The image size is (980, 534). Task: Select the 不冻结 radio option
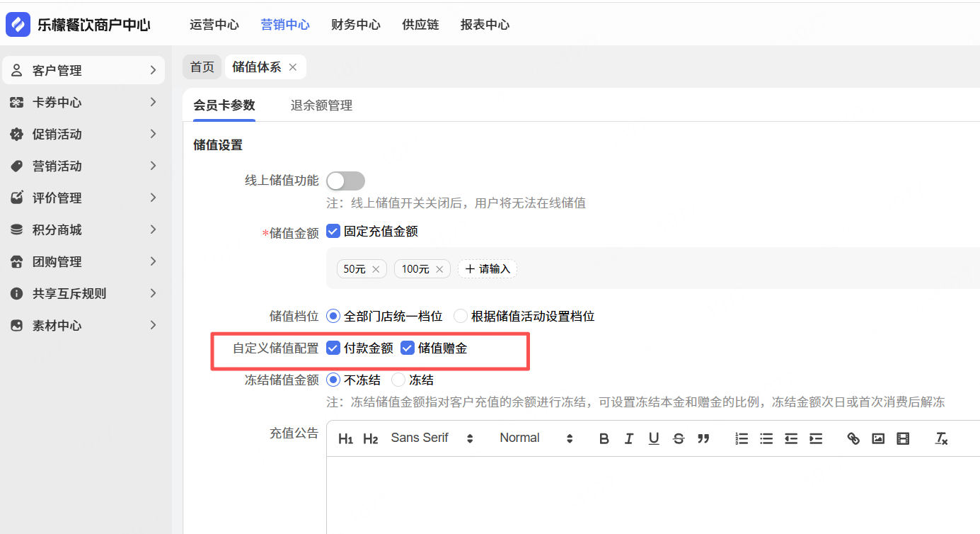coord(333,380)
